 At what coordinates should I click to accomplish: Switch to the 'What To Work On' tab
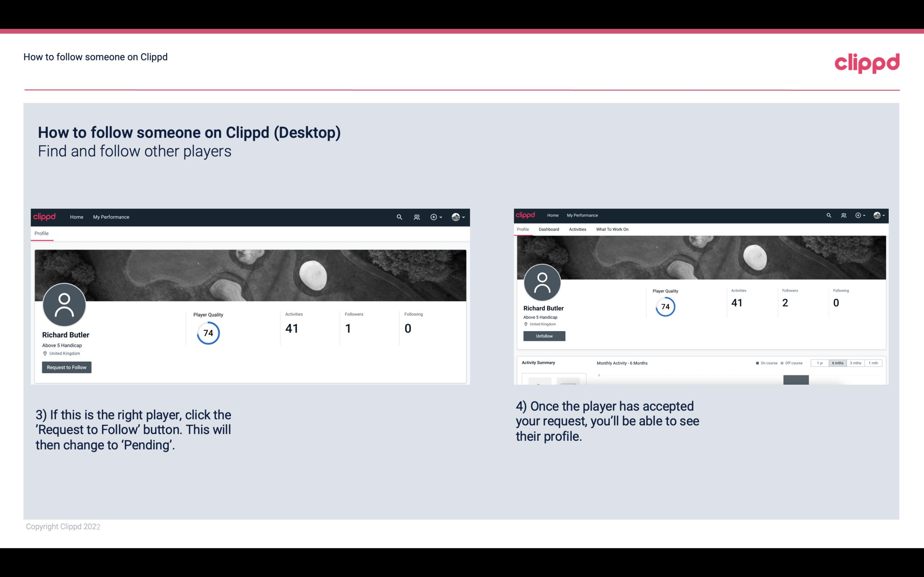pos(612,229)
